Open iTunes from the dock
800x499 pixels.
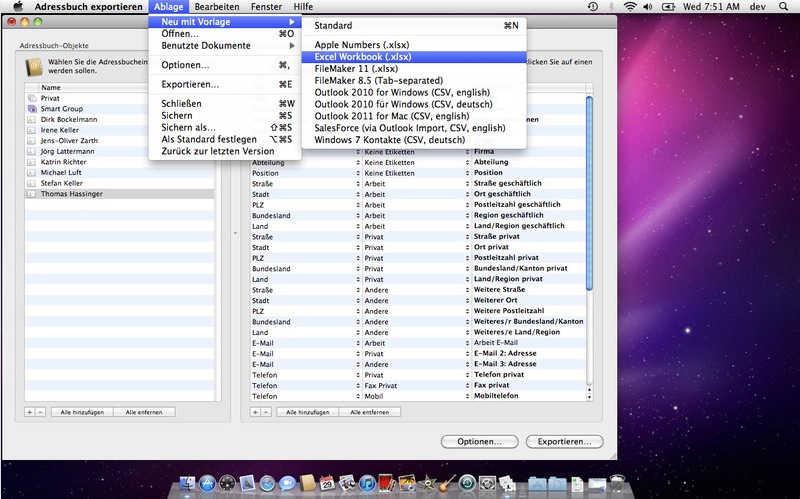pyautogui.click(x=367, y=483)
